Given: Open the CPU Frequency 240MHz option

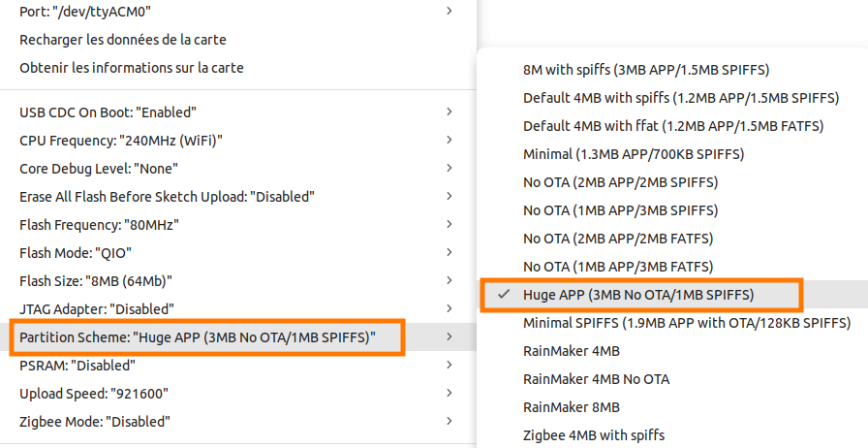Looking at the screenshot, I should 121,141.
